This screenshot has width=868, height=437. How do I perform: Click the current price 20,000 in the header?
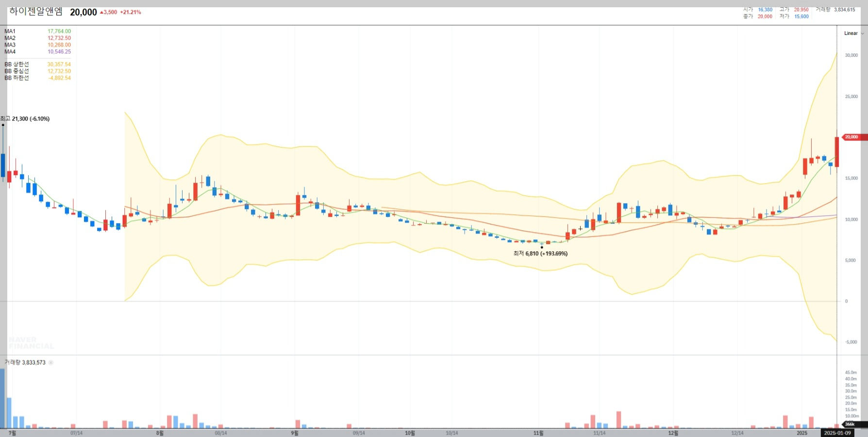coord(83,12)
